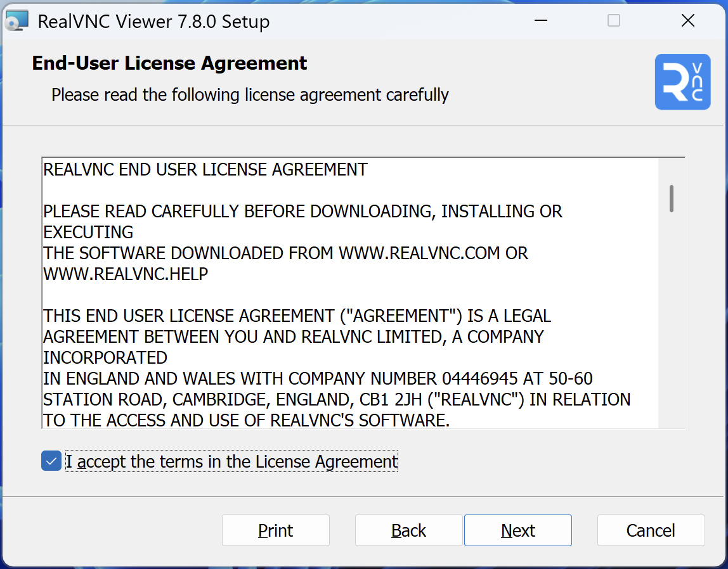The image size is (728, 569).
Task: Print the license agreement
Action: [x=275, y=530]
